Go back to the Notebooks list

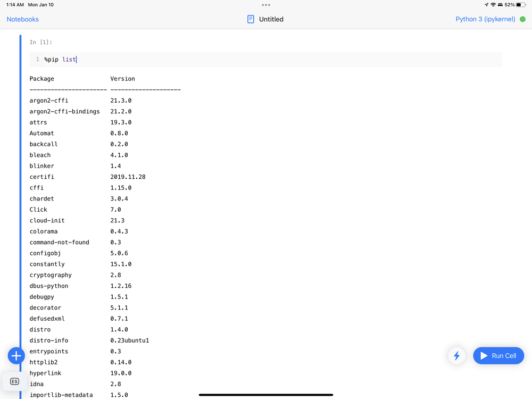tap(22, 19)
